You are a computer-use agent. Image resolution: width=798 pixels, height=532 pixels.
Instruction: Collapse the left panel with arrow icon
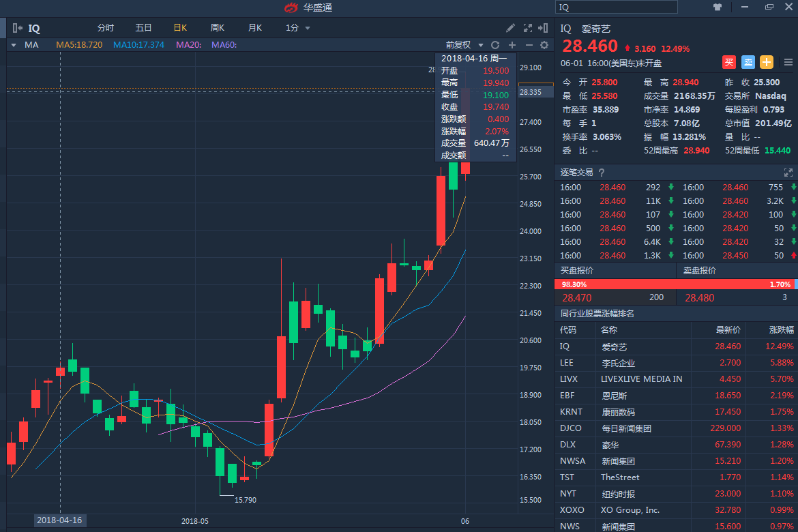[x=17, y=28]
